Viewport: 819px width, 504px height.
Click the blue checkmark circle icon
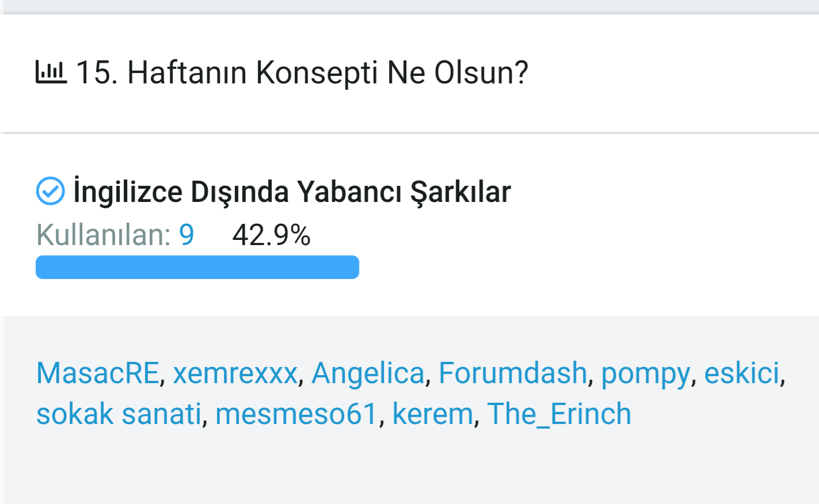(51, 191)
